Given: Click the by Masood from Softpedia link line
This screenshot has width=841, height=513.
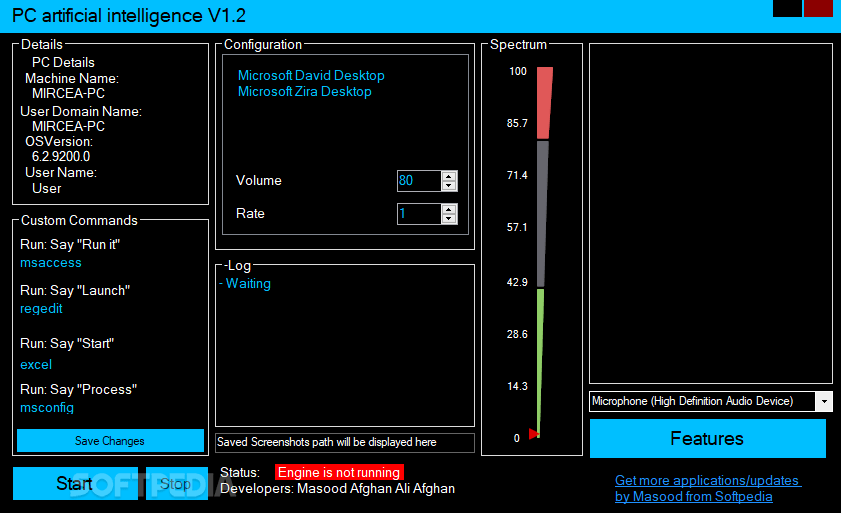Looking at the screenshot, I should pos(694,497).
